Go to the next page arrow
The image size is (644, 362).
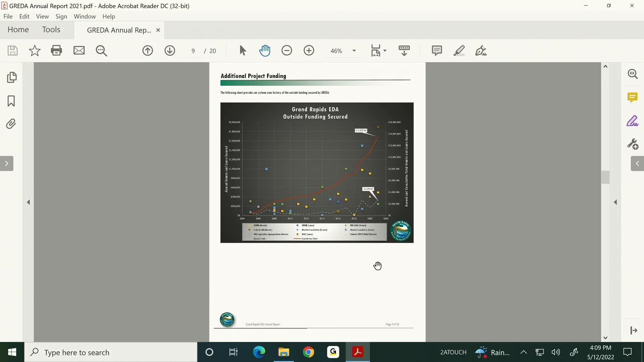(x=170, y=51)
